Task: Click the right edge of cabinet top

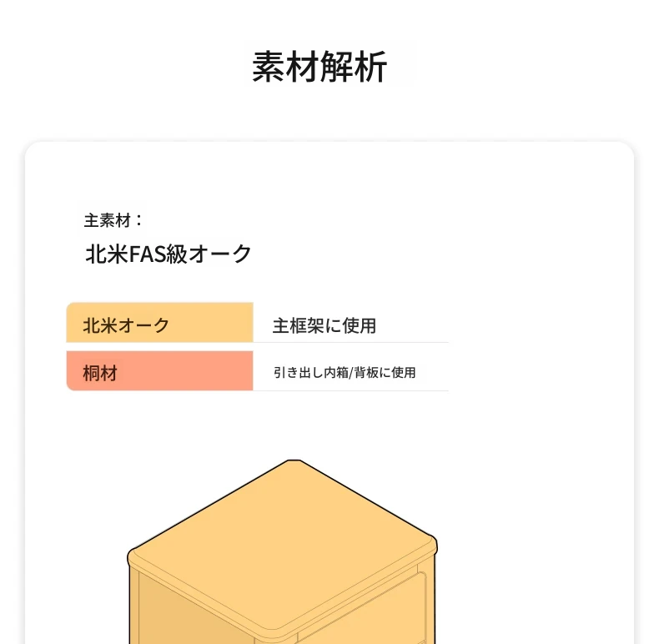Action: 433,545
